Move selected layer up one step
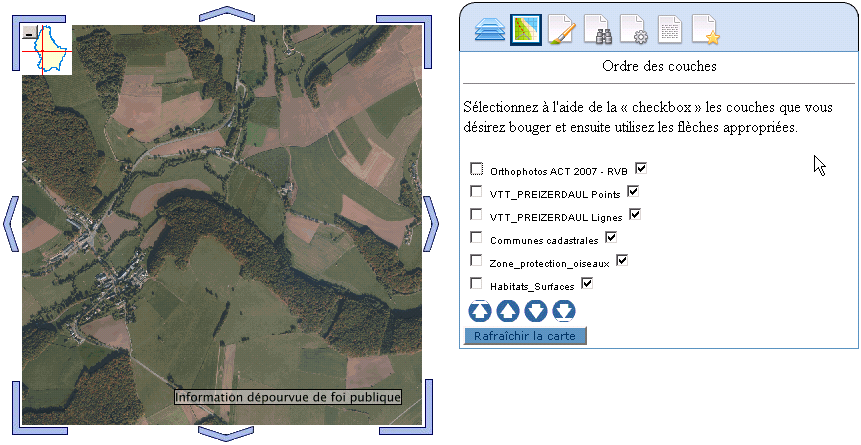Image resolution: width=861 pixels, height=445 pixels. 508,311
